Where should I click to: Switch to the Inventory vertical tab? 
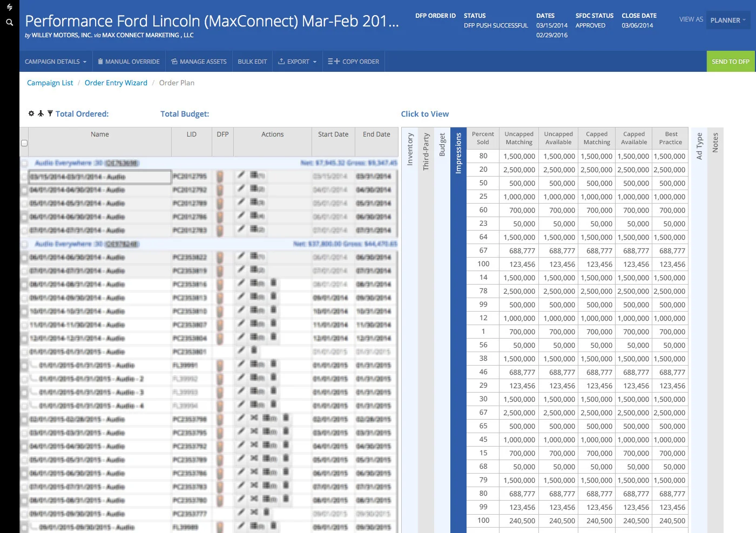pos(410,149)
